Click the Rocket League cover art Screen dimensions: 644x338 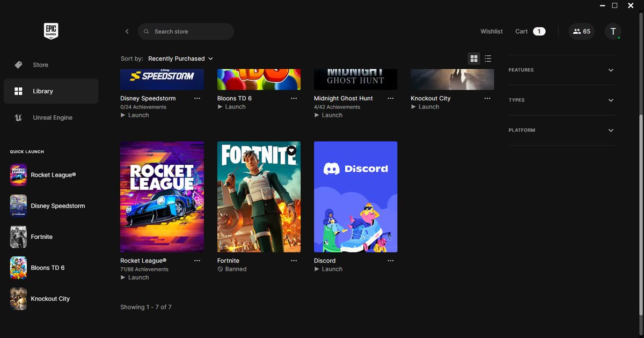click(x=162, y=197)
